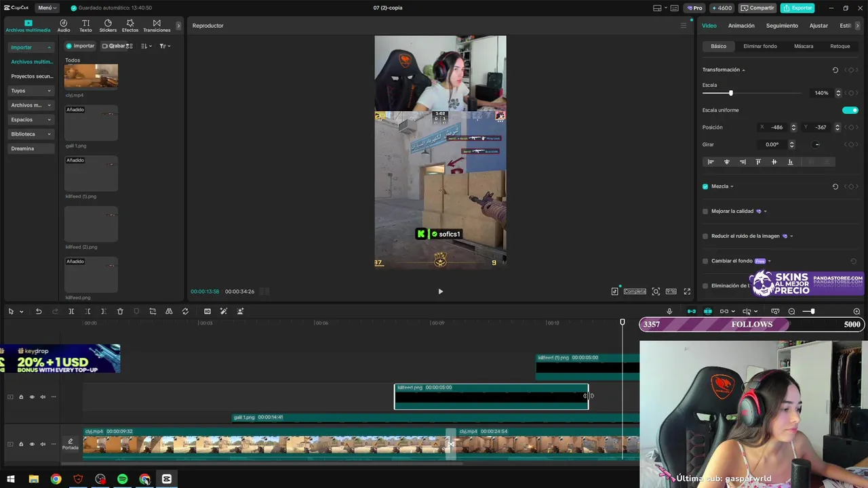The width and height of the screenshot is (868, 488).
Task: Expand the Biblioteca sidebar section
Action: pos(31,134)
